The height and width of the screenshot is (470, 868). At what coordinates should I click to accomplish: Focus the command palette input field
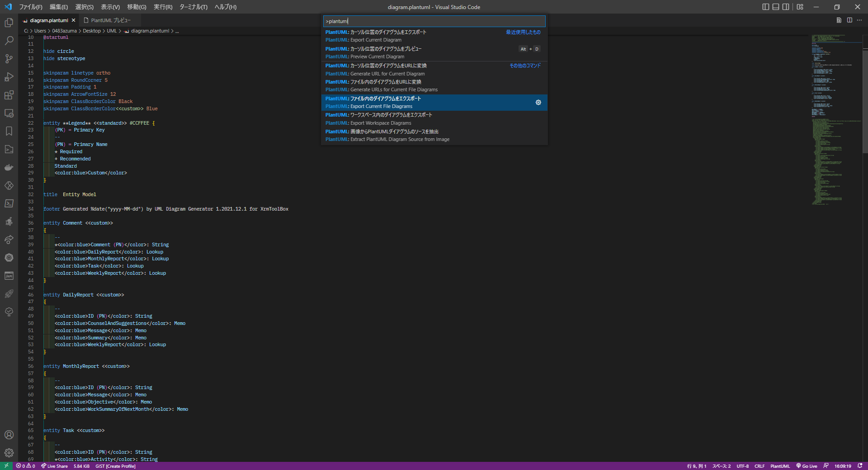(434, 21)
